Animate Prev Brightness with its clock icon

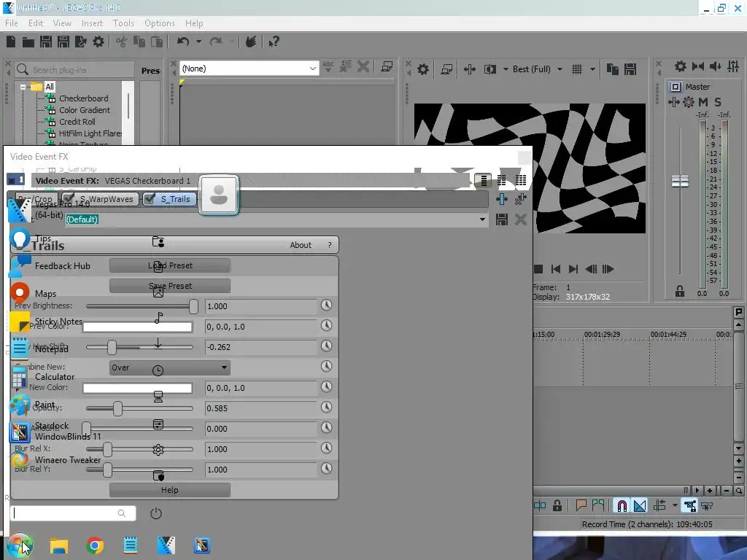coord(326,306)
